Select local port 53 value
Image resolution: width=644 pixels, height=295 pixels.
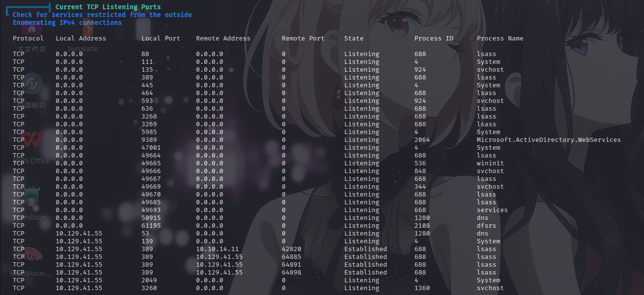click(145, 234)
